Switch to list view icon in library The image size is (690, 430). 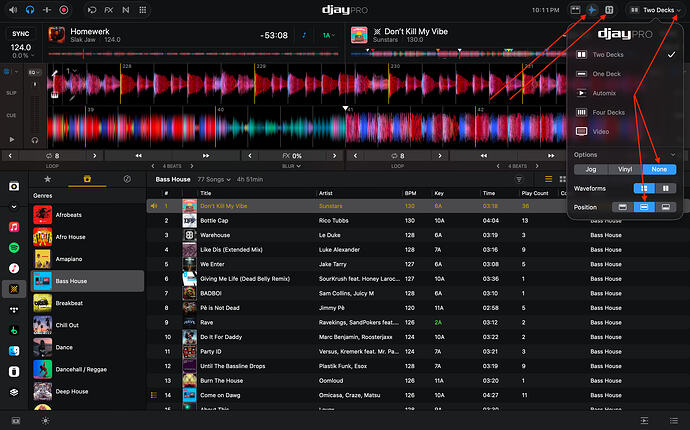[x=548, y=179]
